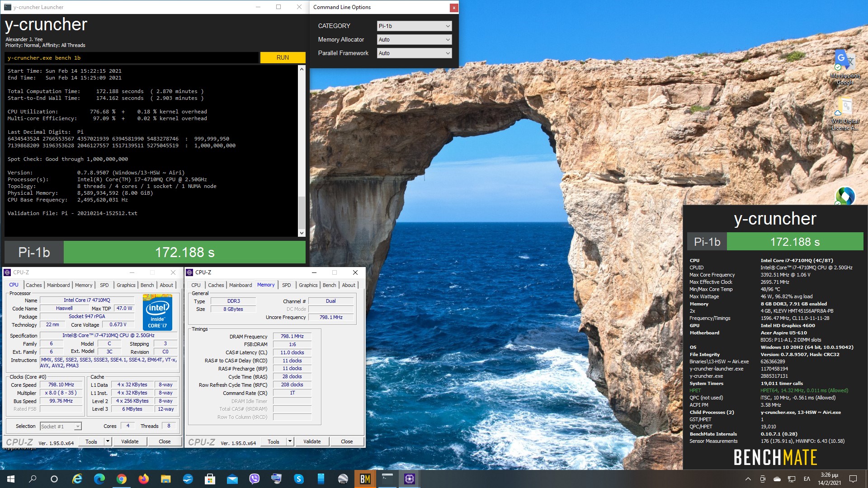Screen dimensions: 868x488
Task: Launch Microsoft Edge from taskbar
Action: click(x=99, y=479)
